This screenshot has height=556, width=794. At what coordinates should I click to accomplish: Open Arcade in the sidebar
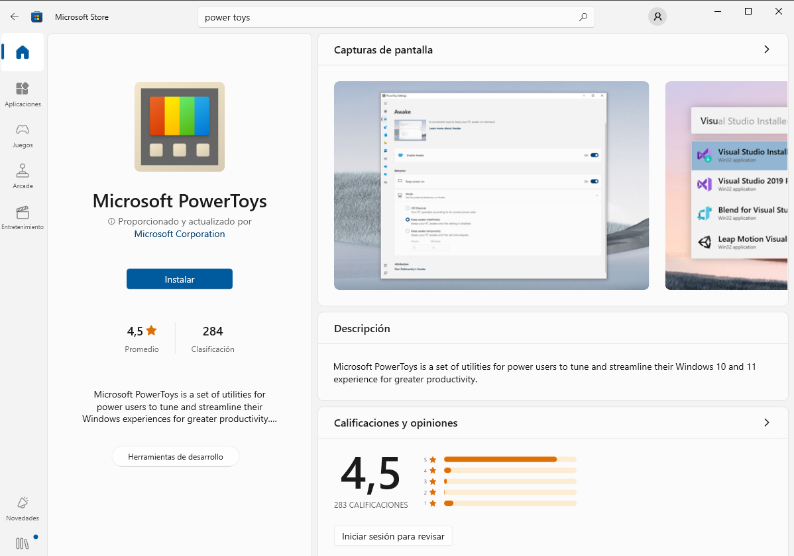(22, 177)
